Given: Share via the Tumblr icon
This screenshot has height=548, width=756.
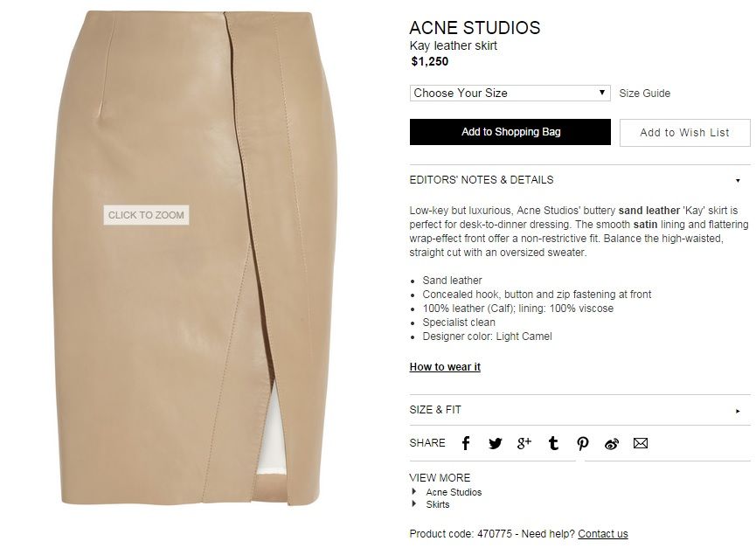Looking at the screenshot, I should [x=553, y=443].
